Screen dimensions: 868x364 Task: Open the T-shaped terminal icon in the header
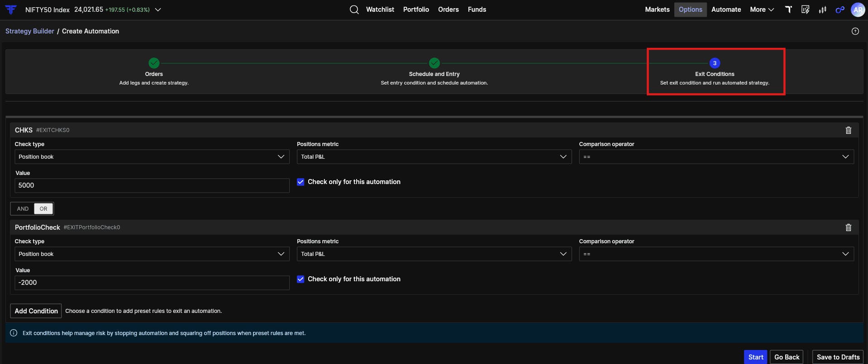tap(788, 9)
